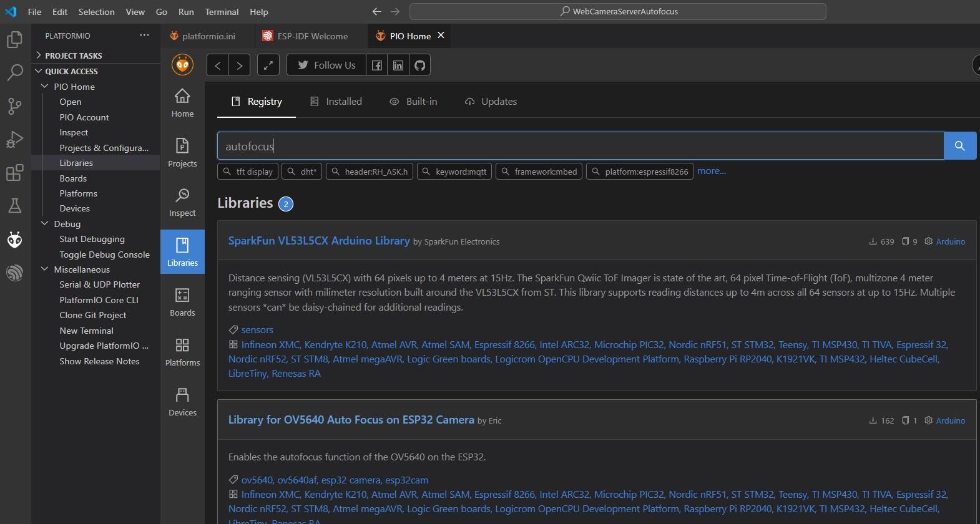Viewport: 980px width, 524px height.
Task: Select Libraries in PIO Home sidebar
Action: click(182, 252)
